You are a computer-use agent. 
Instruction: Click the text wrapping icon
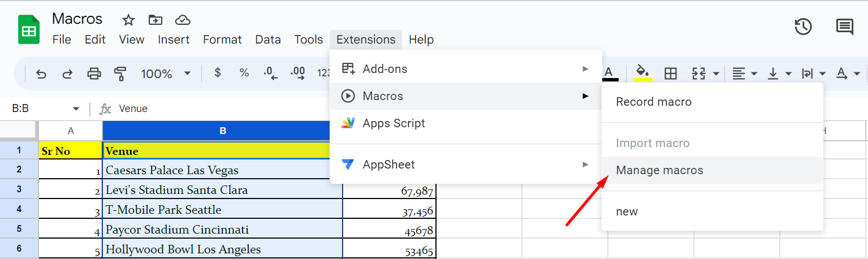pos(807,74)
